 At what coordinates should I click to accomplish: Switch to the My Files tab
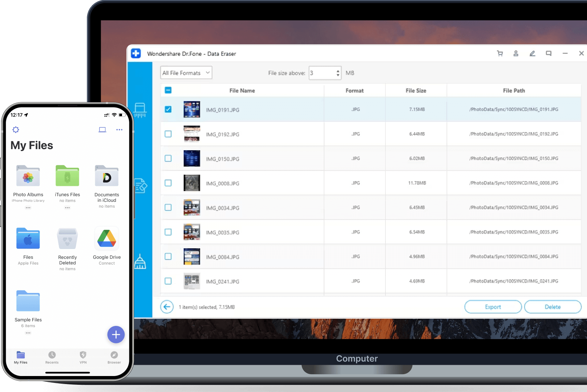[x=21, y=358]
